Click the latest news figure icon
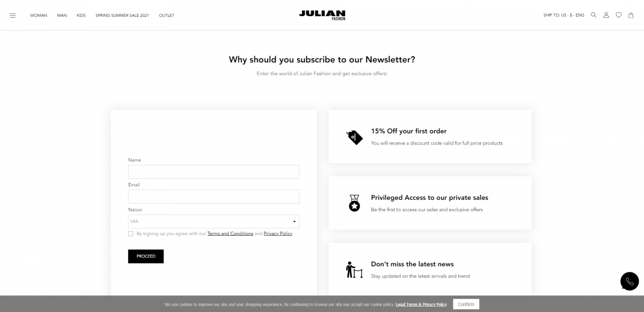 click(x=354, y=270)
